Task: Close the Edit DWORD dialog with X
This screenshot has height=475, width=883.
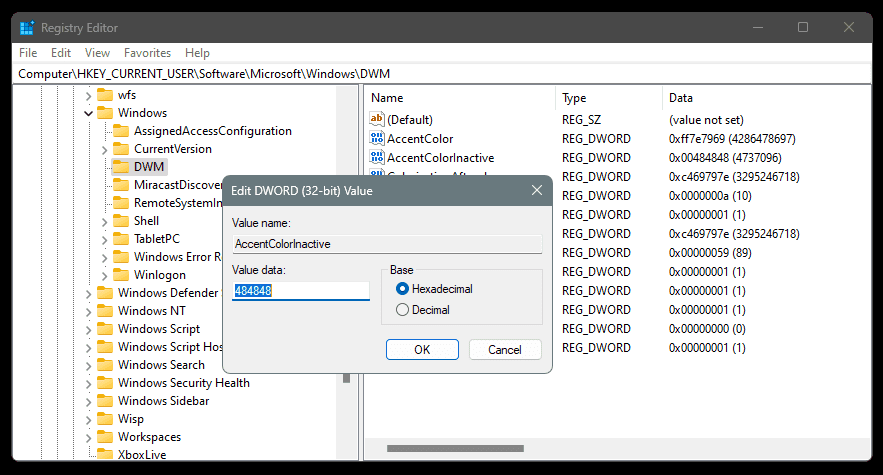Action: click(537, 190)
